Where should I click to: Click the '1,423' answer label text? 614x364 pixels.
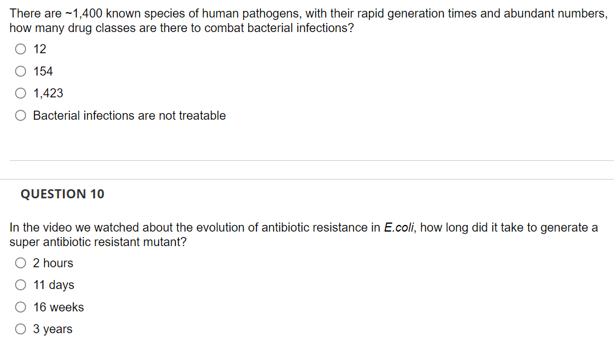48,93
